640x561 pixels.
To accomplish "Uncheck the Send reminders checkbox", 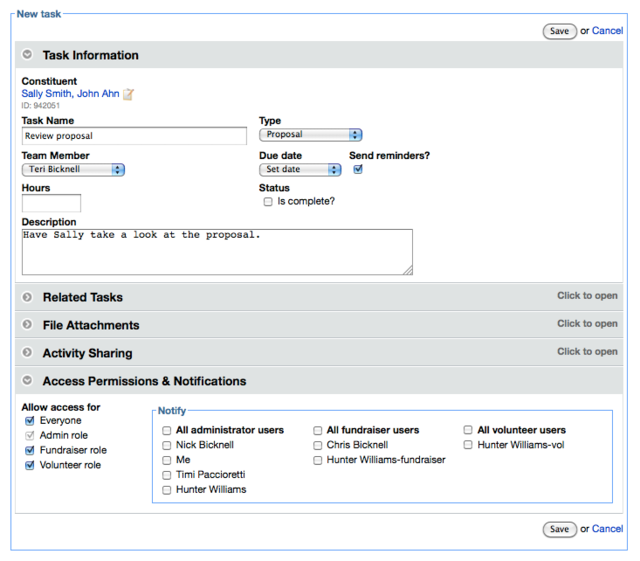I will 358,169.
